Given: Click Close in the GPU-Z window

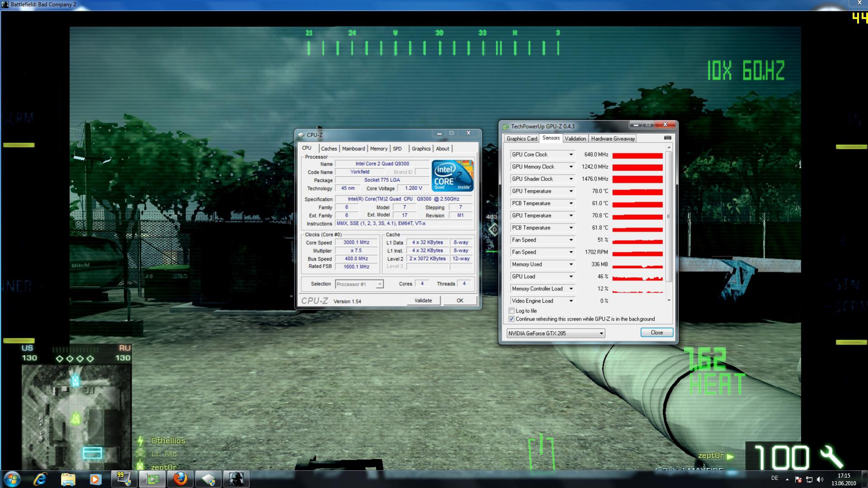Looking at the screenshot, I should pos(657,332).
